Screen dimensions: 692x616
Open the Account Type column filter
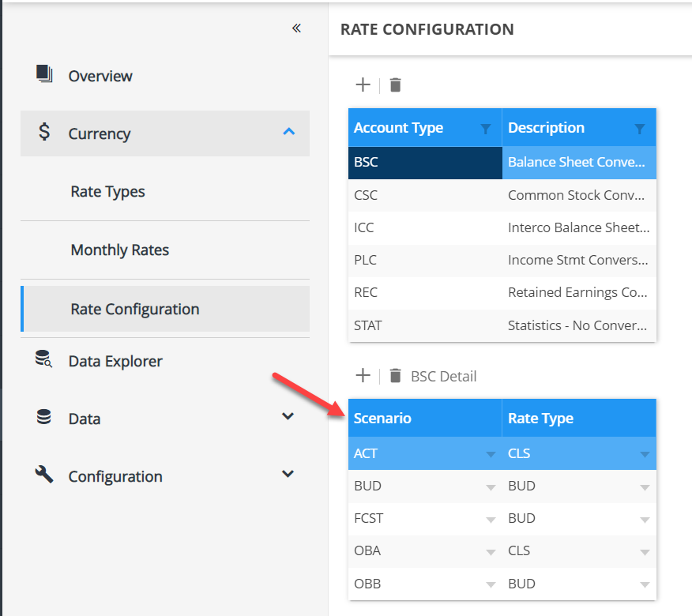click(486, 129)
